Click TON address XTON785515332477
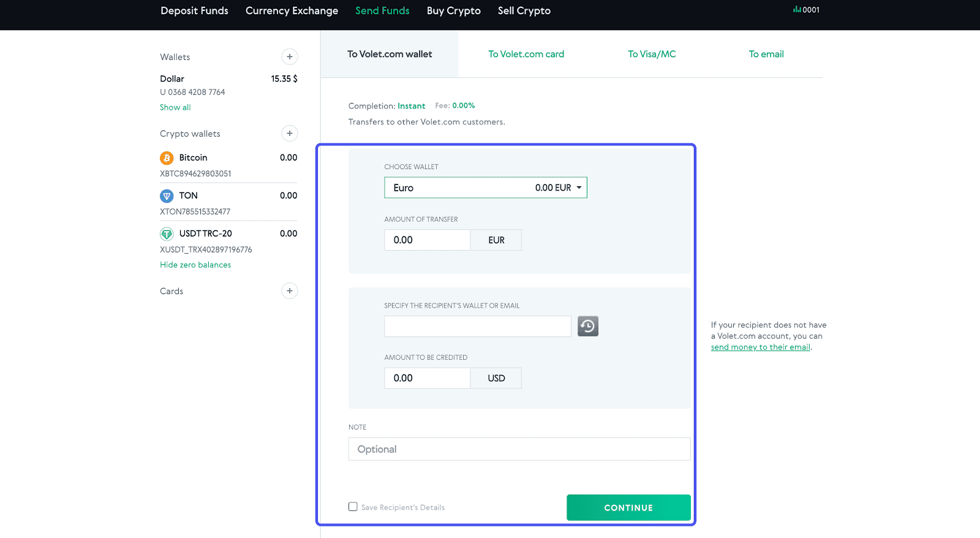Viewport: 980px width, 538px height. pos(195,211)
